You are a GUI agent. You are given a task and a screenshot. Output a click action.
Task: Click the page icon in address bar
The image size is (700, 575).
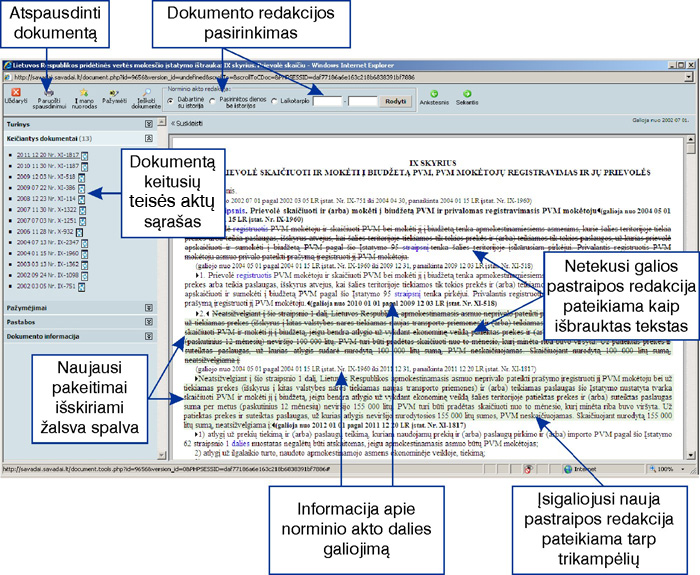8,77
